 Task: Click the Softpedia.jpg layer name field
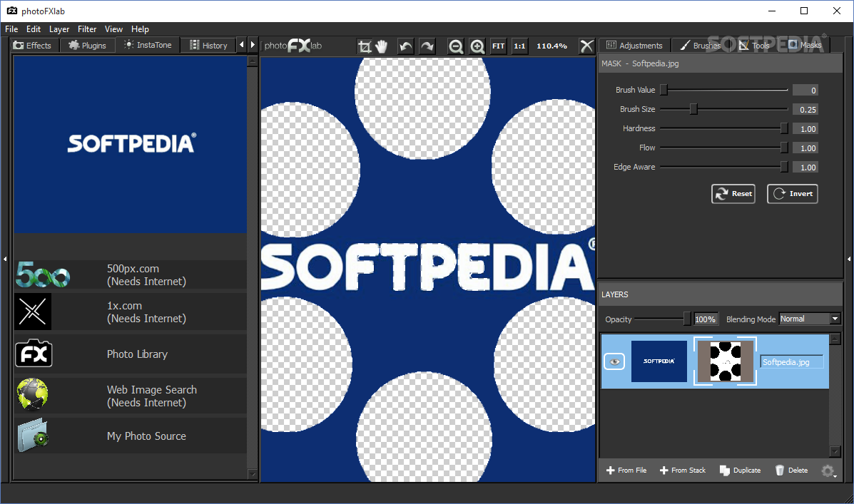792,362
